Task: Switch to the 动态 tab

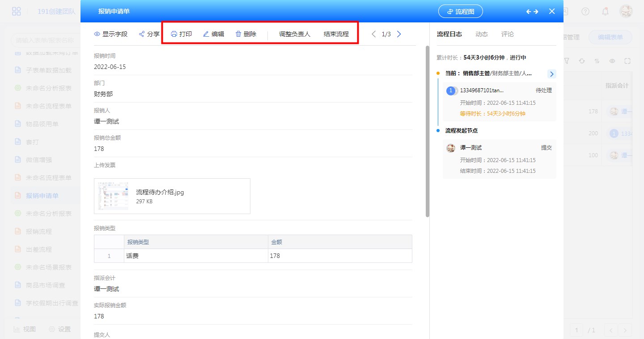Action: click(x=482, y=34)
